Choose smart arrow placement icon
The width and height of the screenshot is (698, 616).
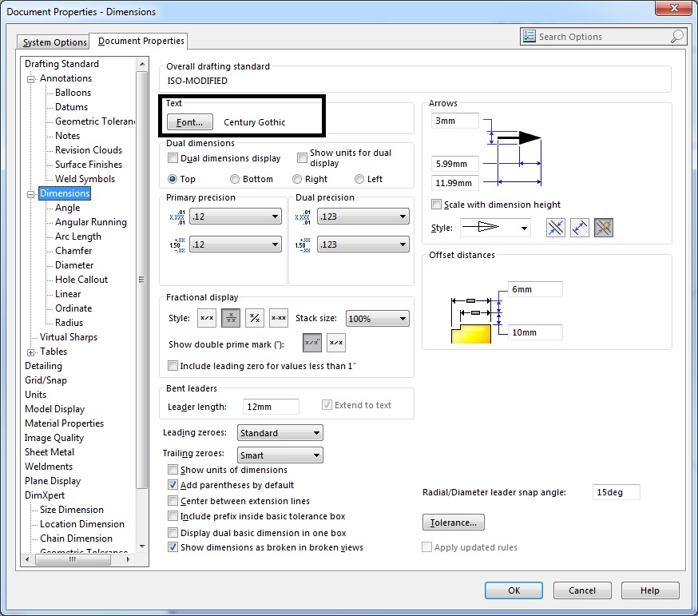point(603,228)
